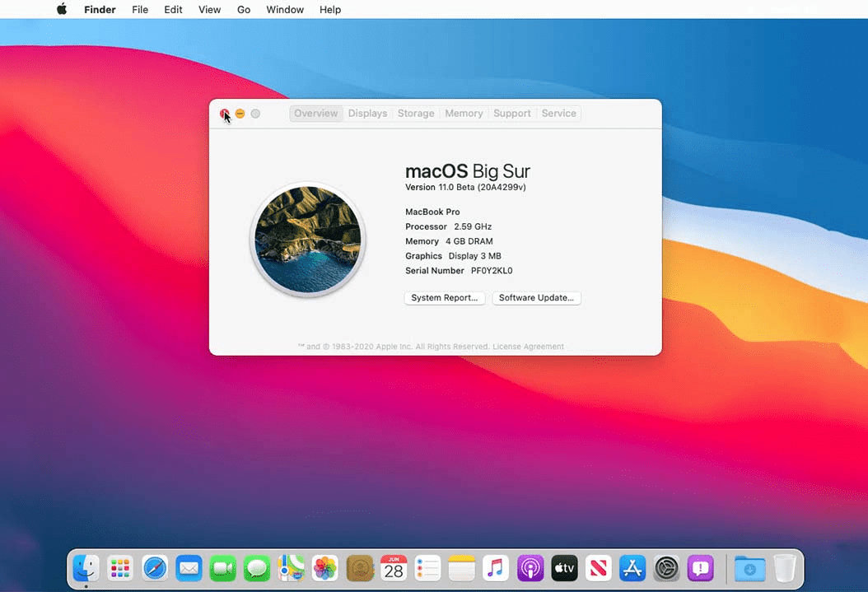The image size is (868, 592).
Task: Open the Apple TV app
Action: pos(564,568)
